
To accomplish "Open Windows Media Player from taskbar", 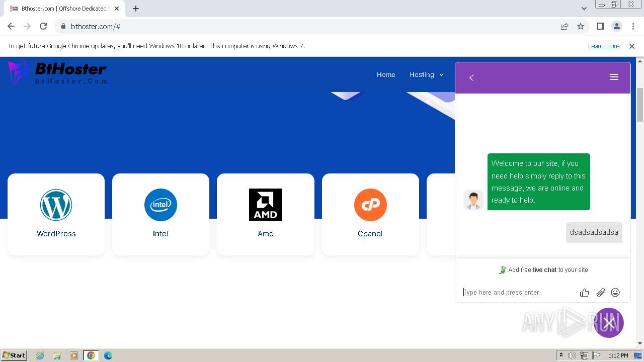I will (x=74, y=355).
